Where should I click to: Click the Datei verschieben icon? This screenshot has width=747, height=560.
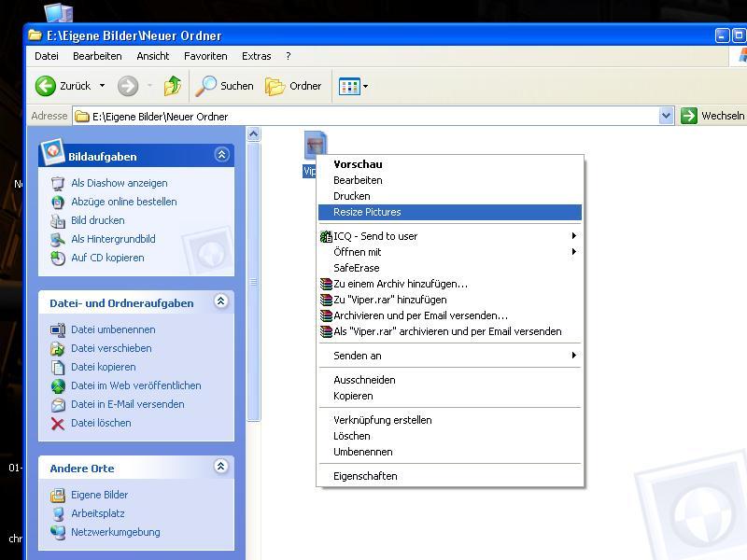pyautogui.click(x=58, y=348)
